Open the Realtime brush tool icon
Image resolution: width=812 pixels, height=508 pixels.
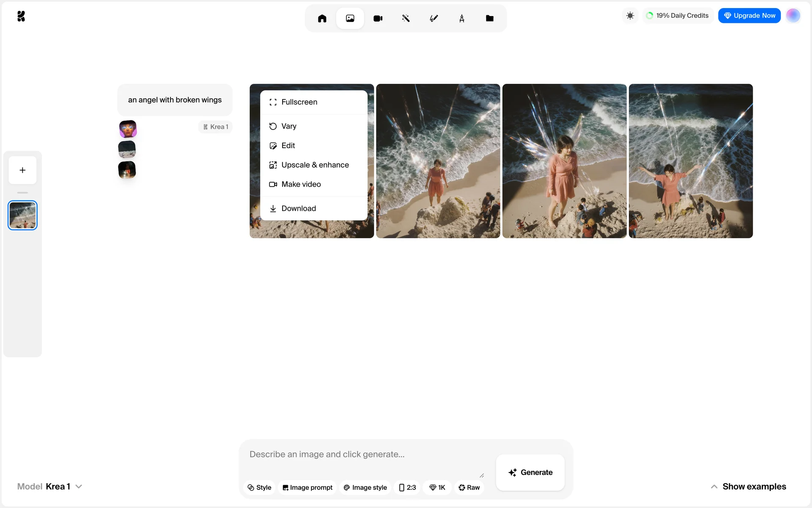point(433,18)
